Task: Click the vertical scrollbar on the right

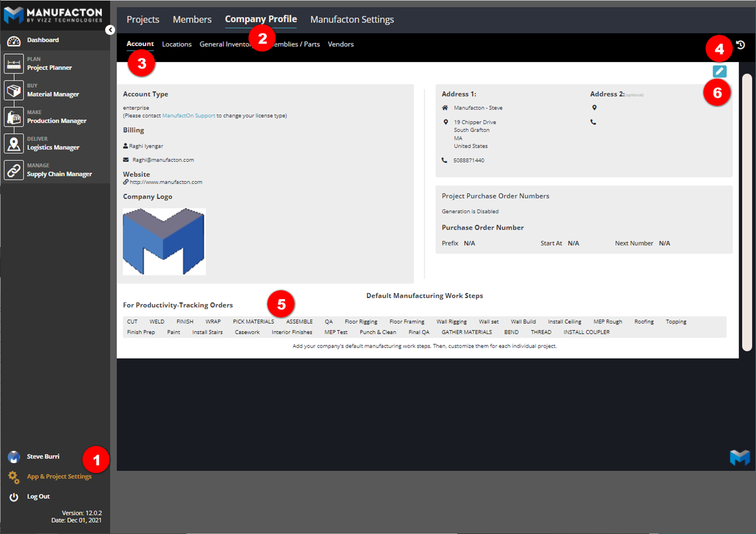Action: [x=747, y=212]
